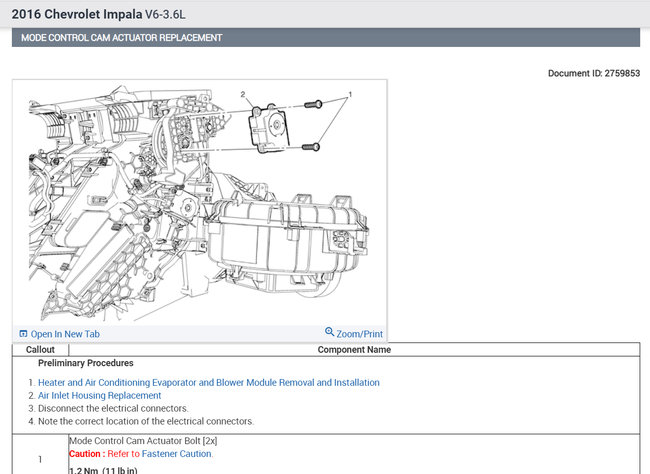Click the Open In New Tab icon
Screen dimensions: 650x474
coord(23,333)
